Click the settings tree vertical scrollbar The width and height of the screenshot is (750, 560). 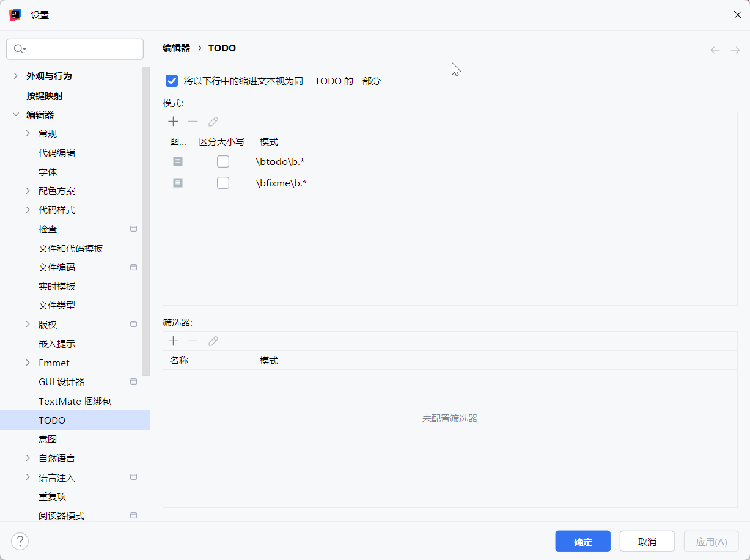[145, 220]
